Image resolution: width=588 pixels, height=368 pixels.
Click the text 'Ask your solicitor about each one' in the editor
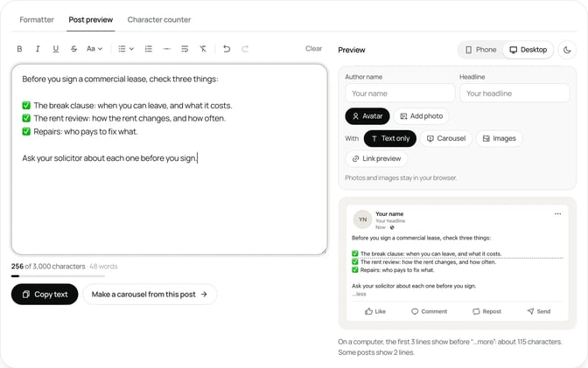[x=80, y=158]
